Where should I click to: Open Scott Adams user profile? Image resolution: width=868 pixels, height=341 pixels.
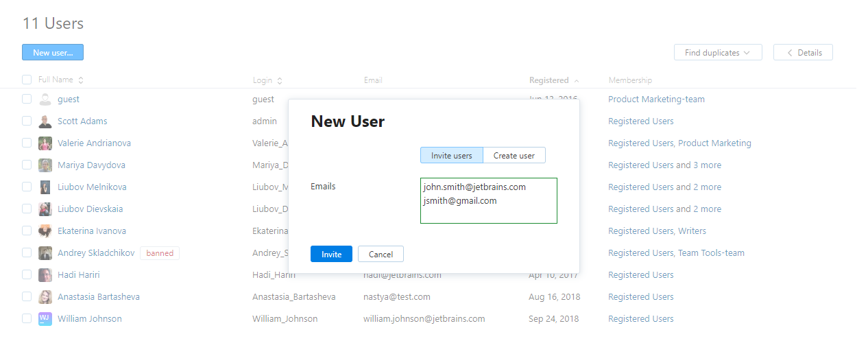pyautogui.click(x=82, y=121)
